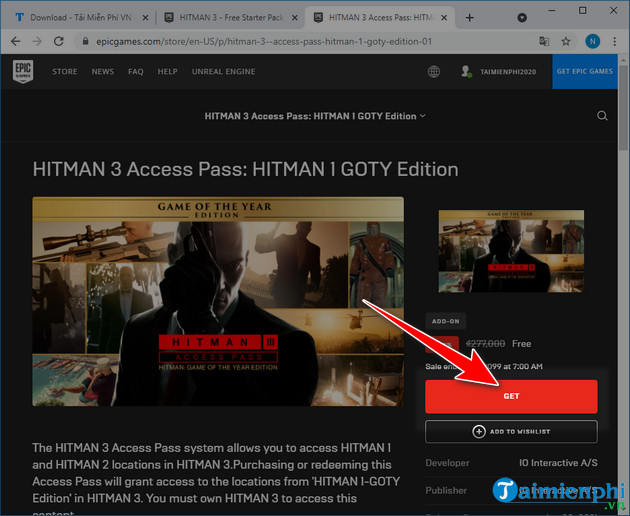Close the HITMAN 3 Access Pass tab
This screenshot has width=630, height=516.
(x=444, y=18)
